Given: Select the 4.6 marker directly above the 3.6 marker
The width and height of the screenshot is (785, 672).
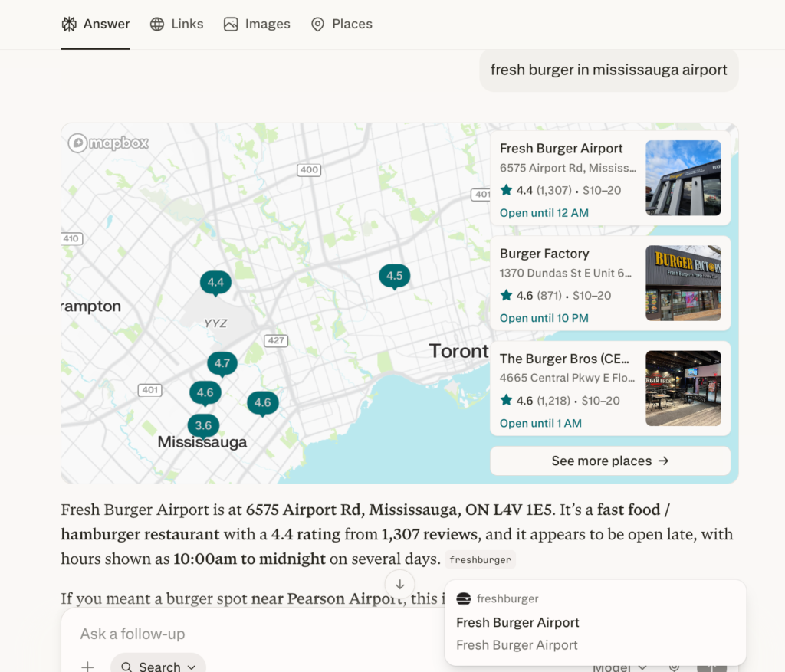Looking at the screenshot, I should pyautogui.click(x=205, y=393).
